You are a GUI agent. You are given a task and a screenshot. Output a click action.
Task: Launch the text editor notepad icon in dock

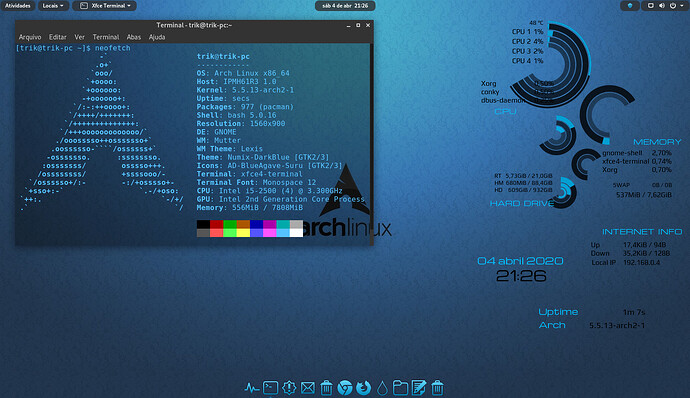pos(419,388)
